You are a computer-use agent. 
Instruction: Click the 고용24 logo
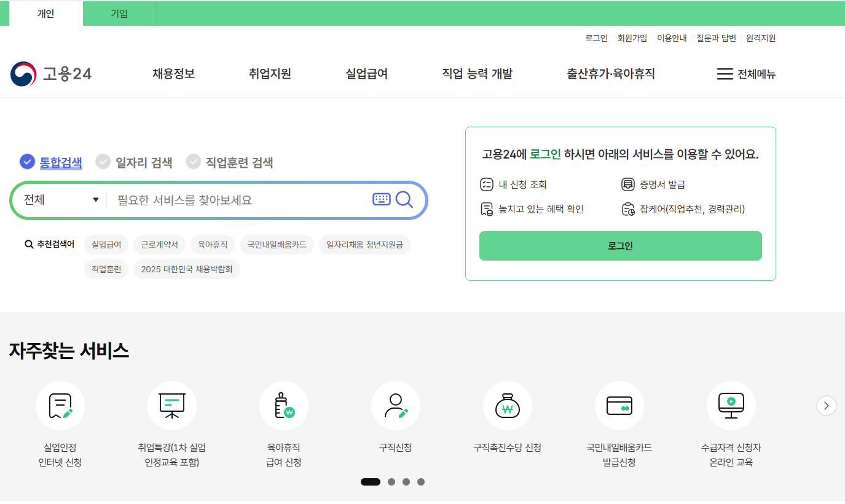click(x=52, y=74)
